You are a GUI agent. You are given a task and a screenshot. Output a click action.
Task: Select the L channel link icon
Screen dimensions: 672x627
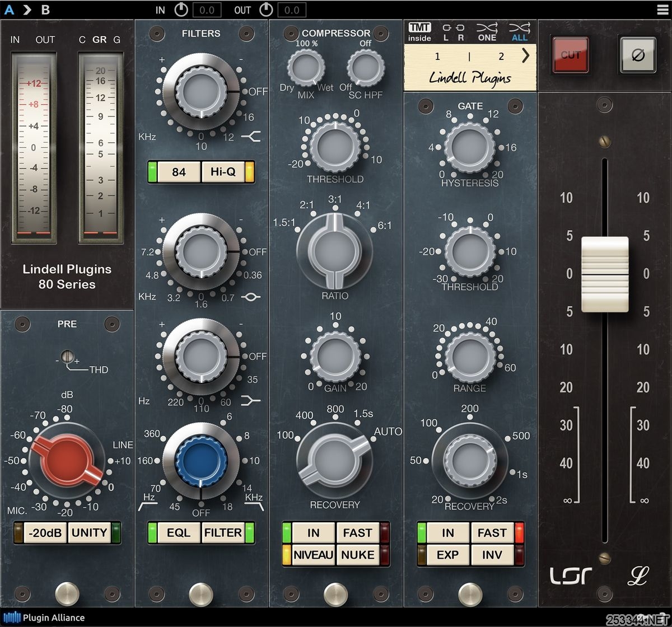point(446,32)
